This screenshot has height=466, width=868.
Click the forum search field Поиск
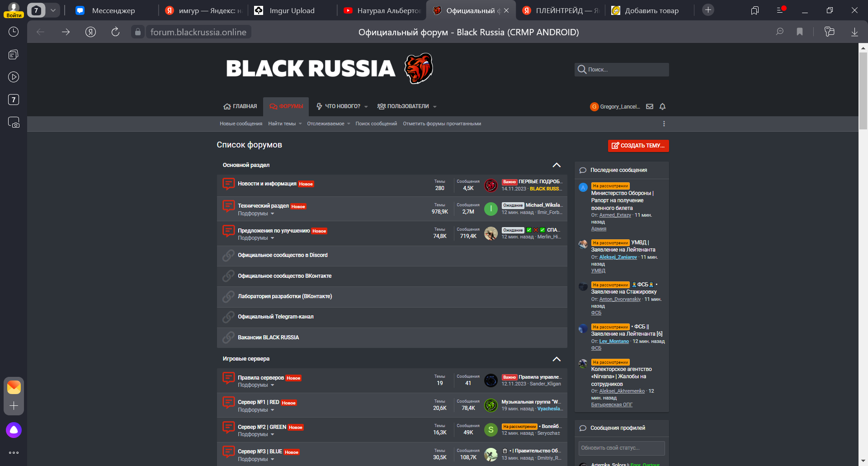622,70
